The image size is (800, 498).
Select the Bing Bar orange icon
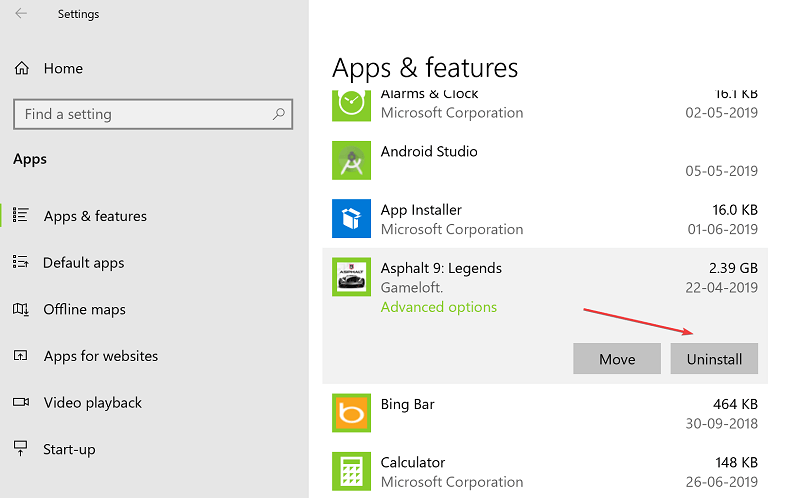click(x=351, y=413)
